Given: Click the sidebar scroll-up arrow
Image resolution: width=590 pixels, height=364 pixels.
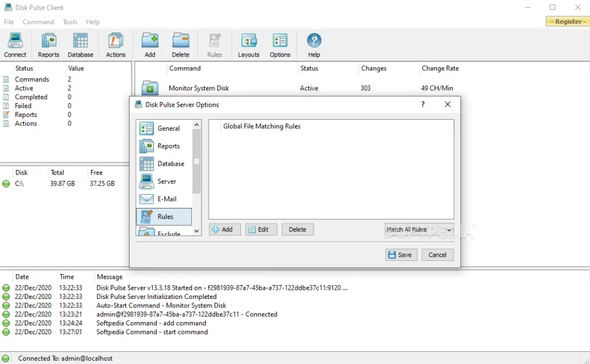Looking at the screenshot, I should 196,124.
